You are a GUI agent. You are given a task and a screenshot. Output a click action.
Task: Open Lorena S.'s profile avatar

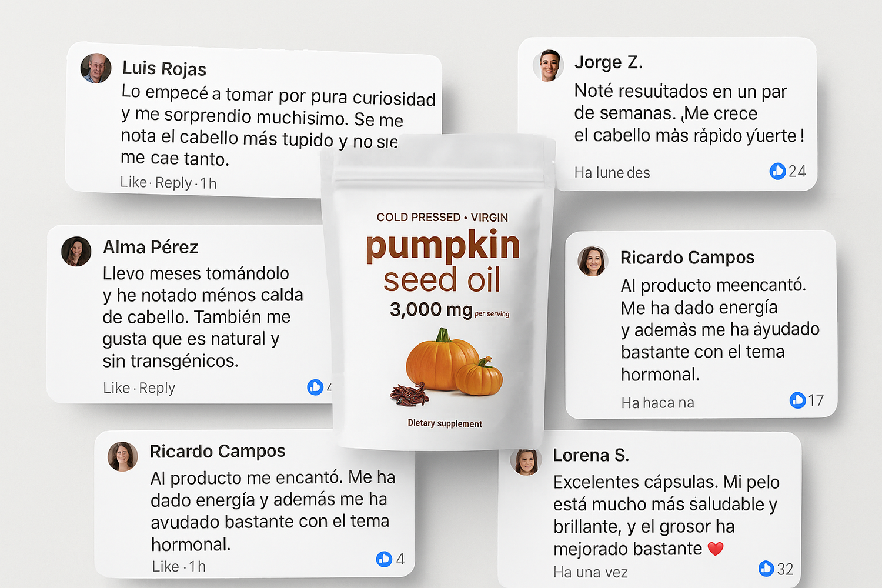[x=526, y=461]
